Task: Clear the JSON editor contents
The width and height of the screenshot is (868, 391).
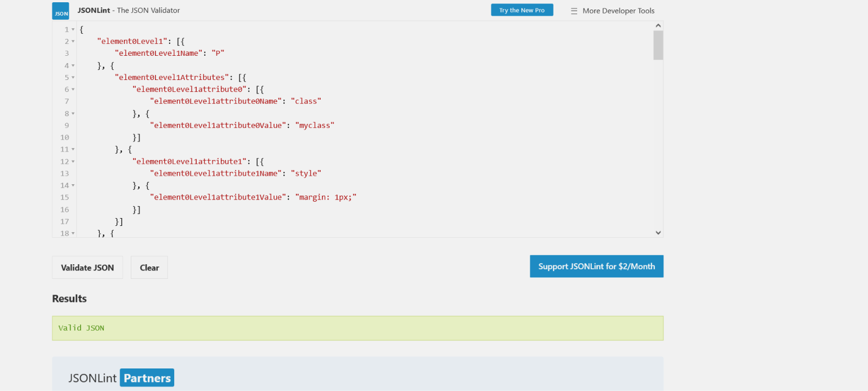Action: click(x=149, y=268)
